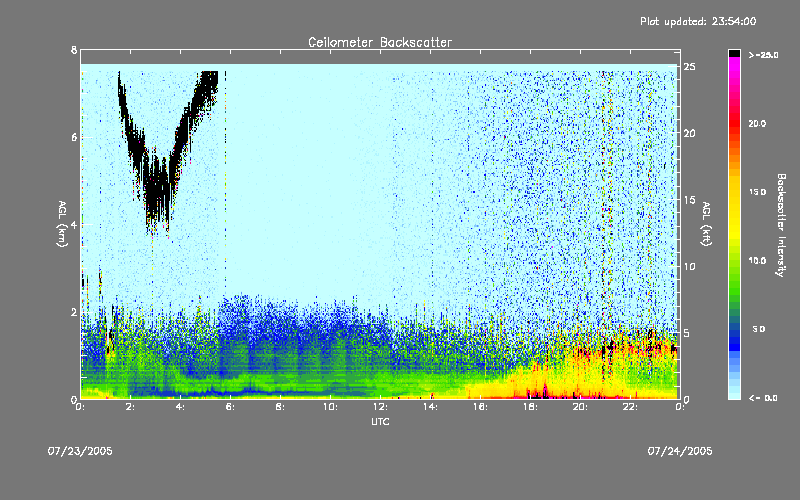The height and width of the screenshot is (500, 800).
Task: Click the "22:" UTC hour tick
Action: coord(630,407)
